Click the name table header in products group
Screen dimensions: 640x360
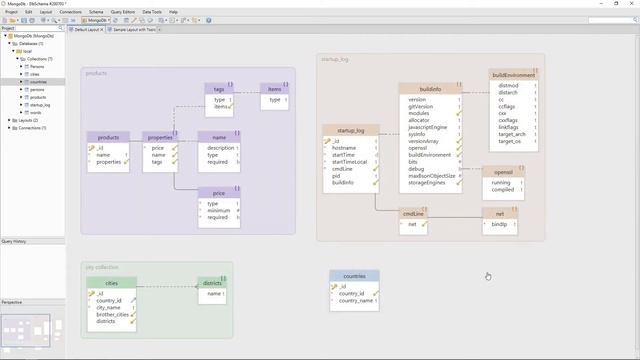click(219, 138)
